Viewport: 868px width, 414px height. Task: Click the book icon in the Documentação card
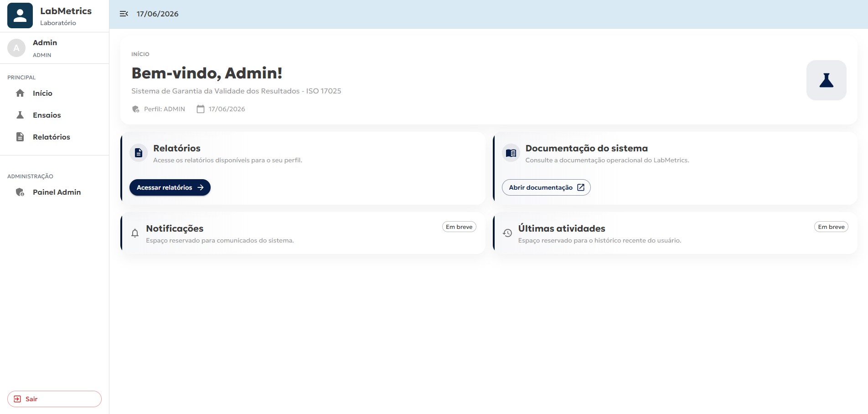[511, 153]
